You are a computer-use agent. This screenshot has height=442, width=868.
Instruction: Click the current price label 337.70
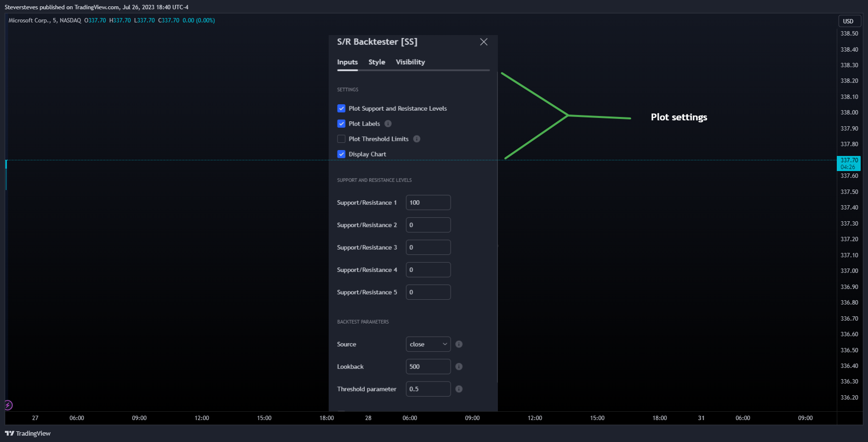[x=849, y=163]
